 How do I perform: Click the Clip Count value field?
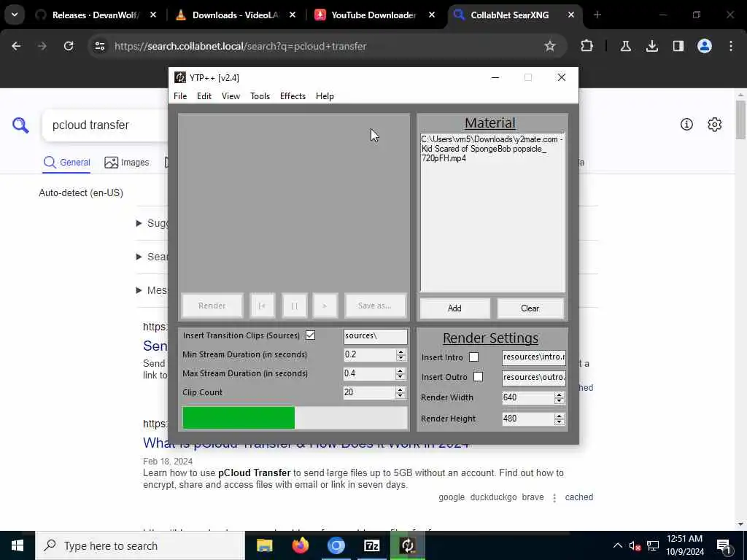click(369, 392)
